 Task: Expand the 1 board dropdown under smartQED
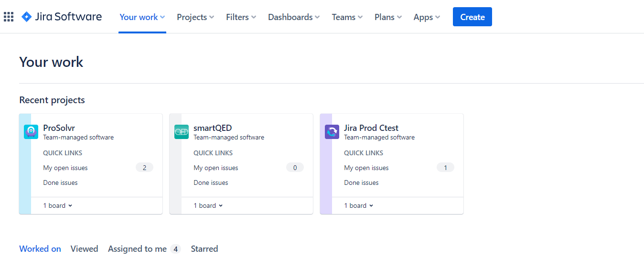(208, 205)
